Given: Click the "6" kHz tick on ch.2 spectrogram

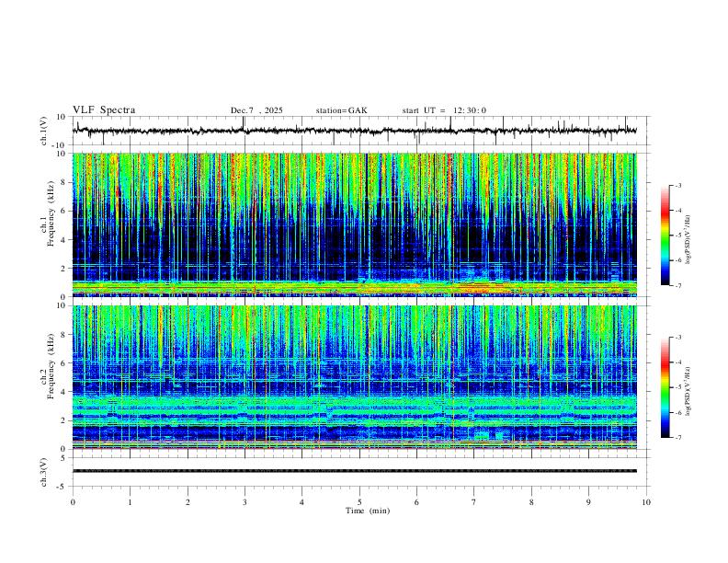Looking at the screenshot, I should coord(64,362).
